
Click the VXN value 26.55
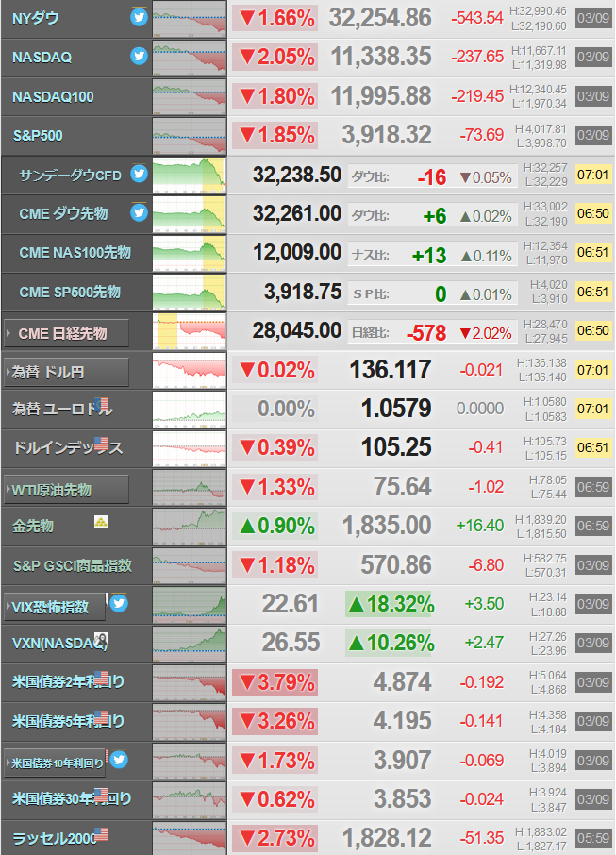tap(291, 643)
